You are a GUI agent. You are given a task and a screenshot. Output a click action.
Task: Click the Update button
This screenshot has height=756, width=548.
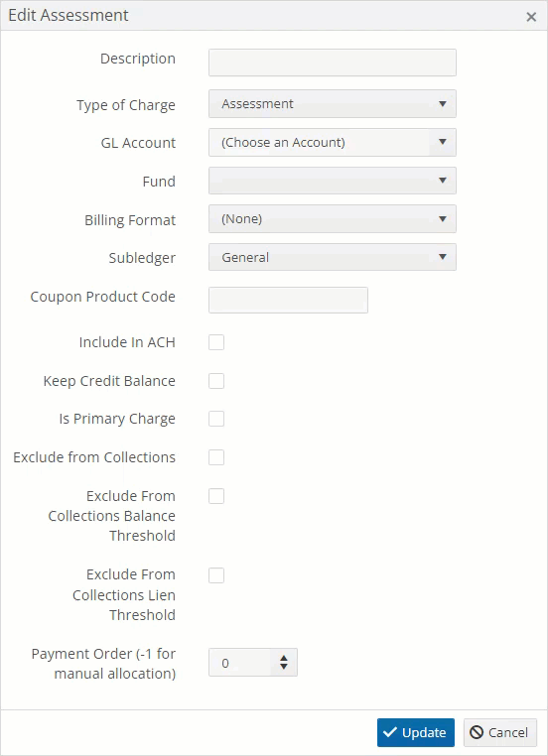416,732
